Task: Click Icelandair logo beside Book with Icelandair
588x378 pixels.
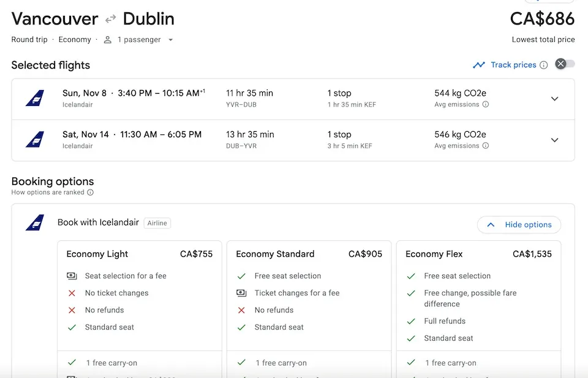Action: click(x=35, y=223)
